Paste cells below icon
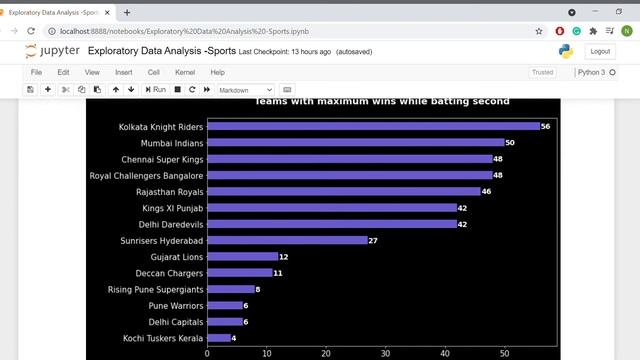640x360 pixels. 97,89
